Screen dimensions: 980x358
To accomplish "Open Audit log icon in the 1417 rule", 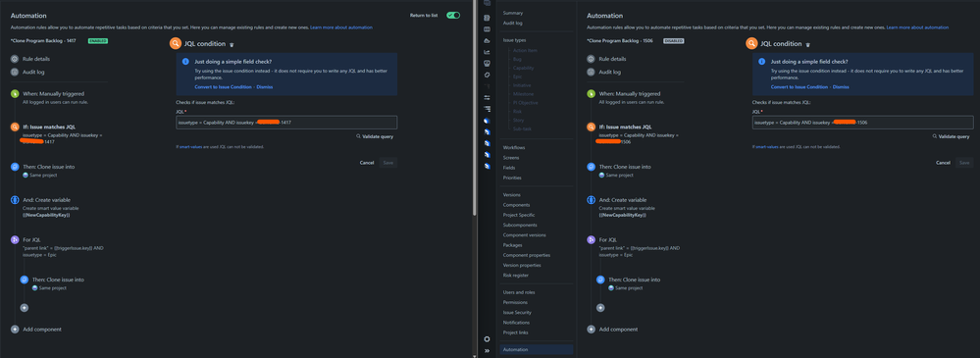I will 15,72.
